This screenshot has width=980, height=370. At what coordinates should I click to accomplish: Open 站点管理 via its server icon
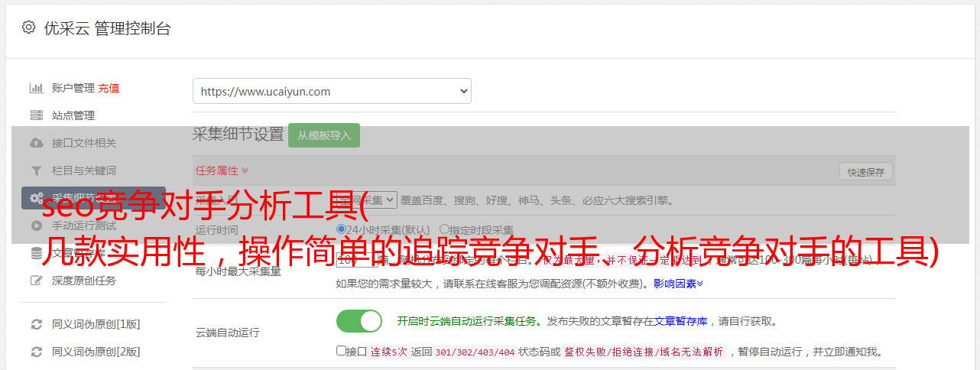pyautogui.click(x=36, y=115)
